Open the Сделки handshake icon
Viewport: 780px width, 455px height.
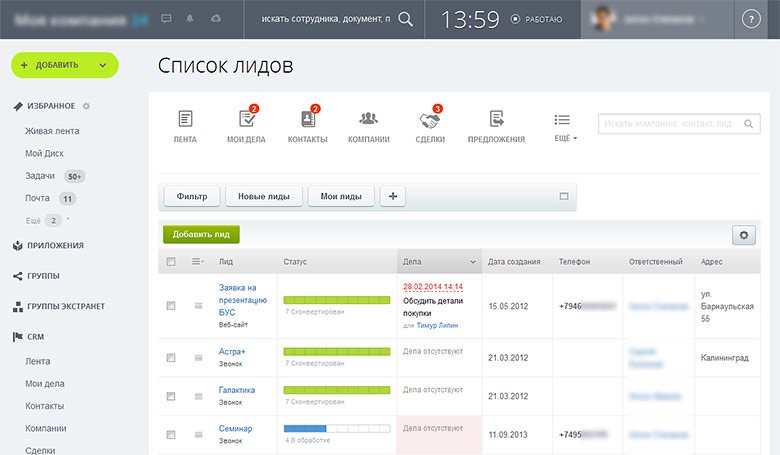[x=429, y=120]
